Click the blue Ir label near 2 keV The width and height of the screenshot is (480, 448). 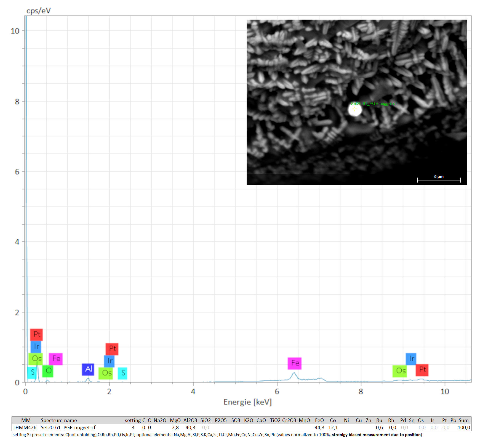pos(109,361)
